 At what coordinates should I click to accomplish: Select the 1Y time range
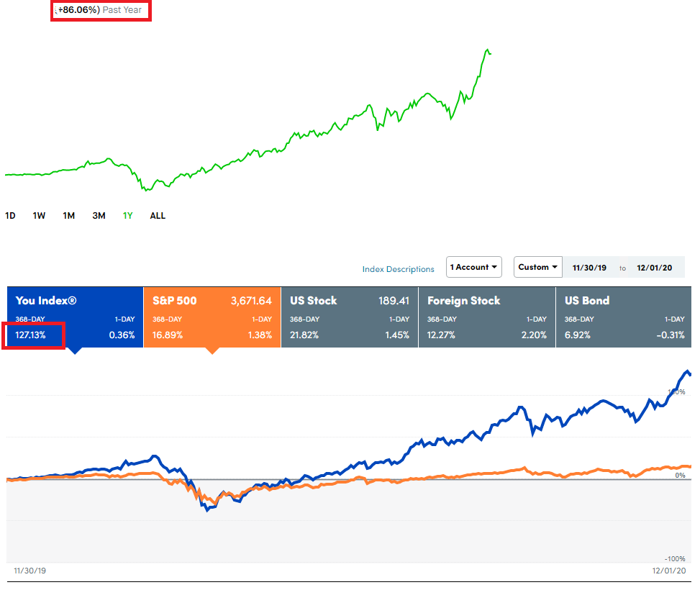pos(127,216)
